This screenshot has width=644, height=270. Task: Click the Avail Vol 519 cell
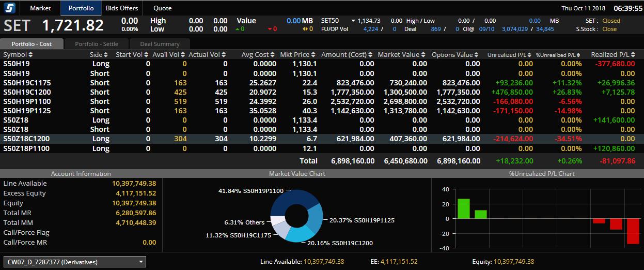coord(181,101)
